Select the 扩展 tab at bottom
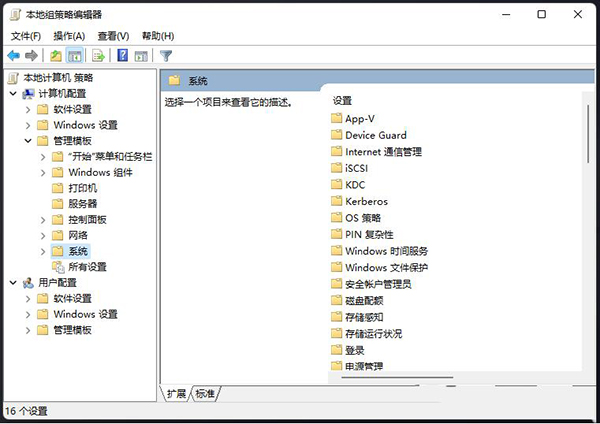Screen dimensions: 600x424 click(x=177, y=394)
